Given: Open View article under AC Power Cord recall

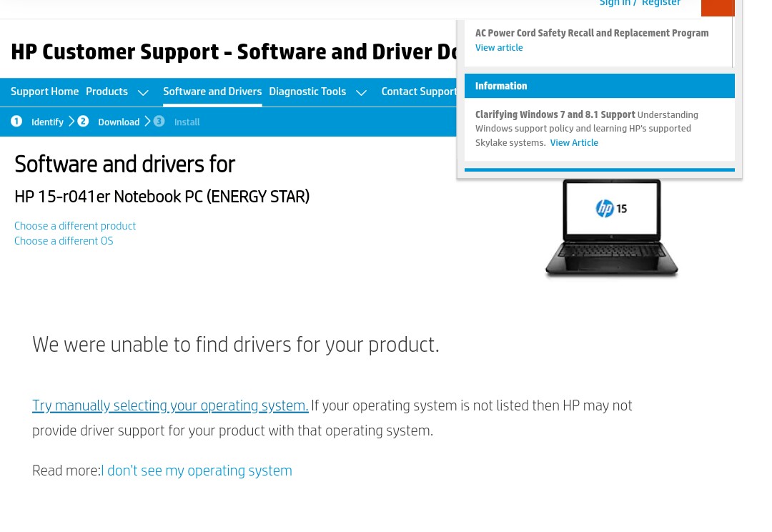Looking at the screenshot, I should pos(499,48).
